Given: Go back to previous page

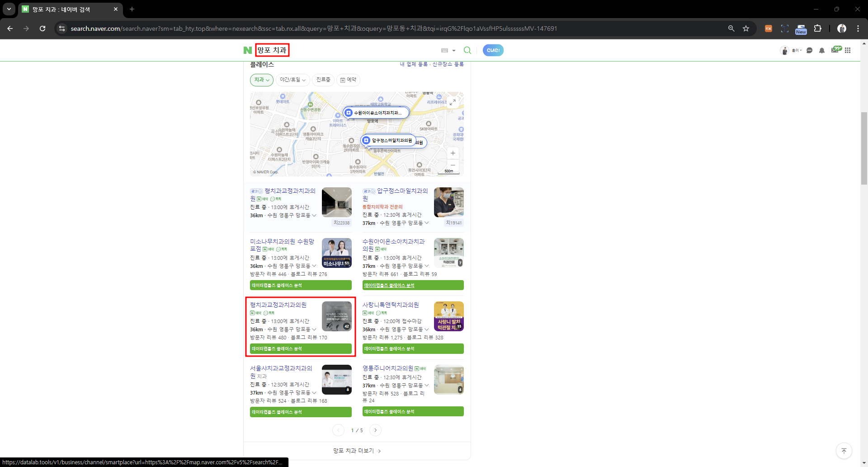Looking at the screenshot, I should [x=10, y=29].
